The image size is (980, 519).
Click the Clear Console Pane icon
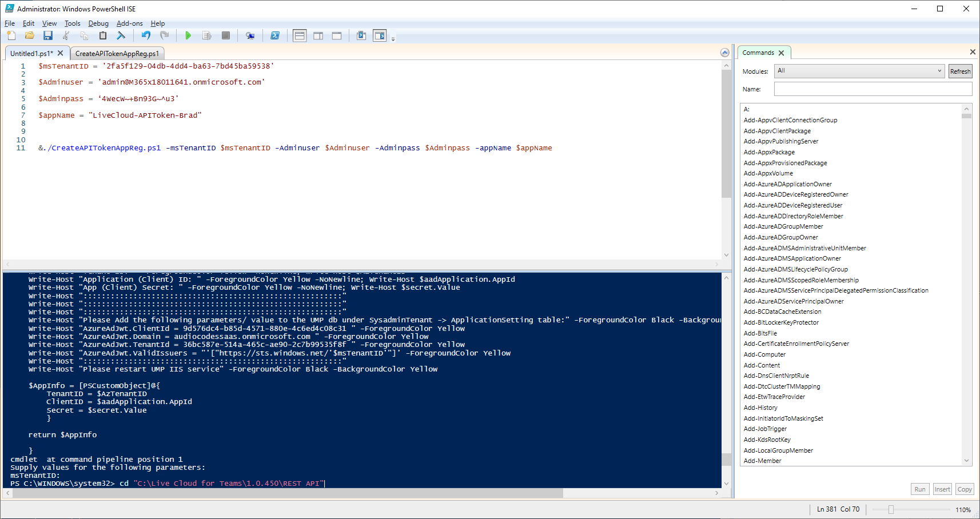pos(121,35)
